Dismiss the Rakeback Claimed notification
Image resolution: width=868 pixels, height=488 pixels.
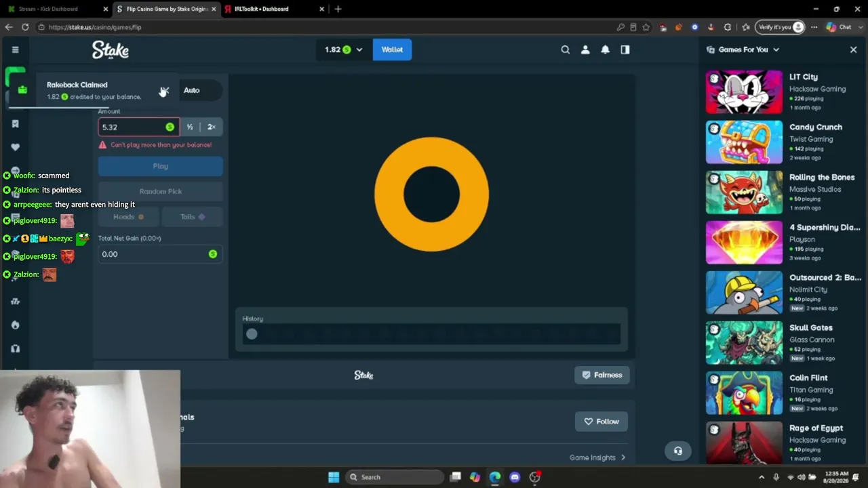164,91
